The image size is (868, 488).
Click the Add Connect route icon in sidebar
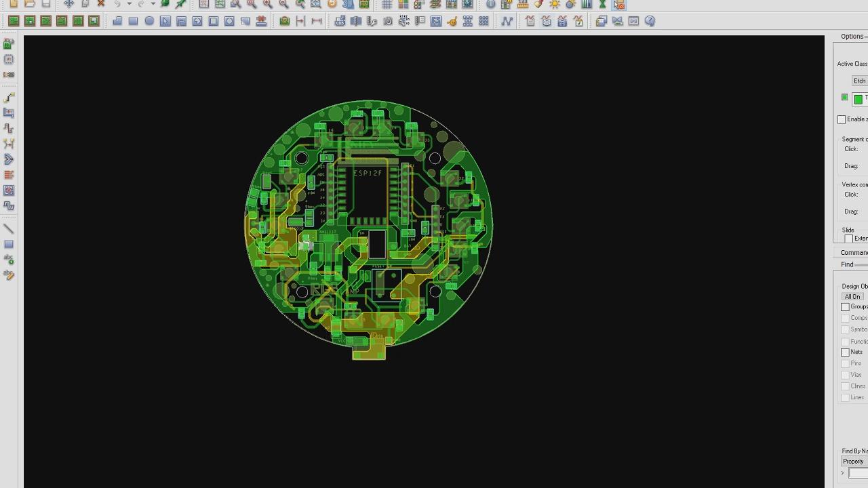[x=9, y=97]
